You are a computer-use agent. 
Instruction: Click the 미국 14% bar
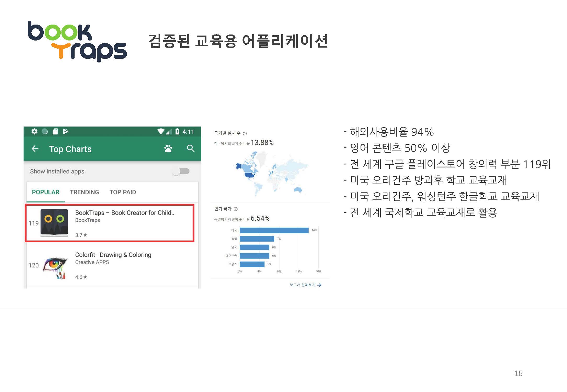[274, 230]
